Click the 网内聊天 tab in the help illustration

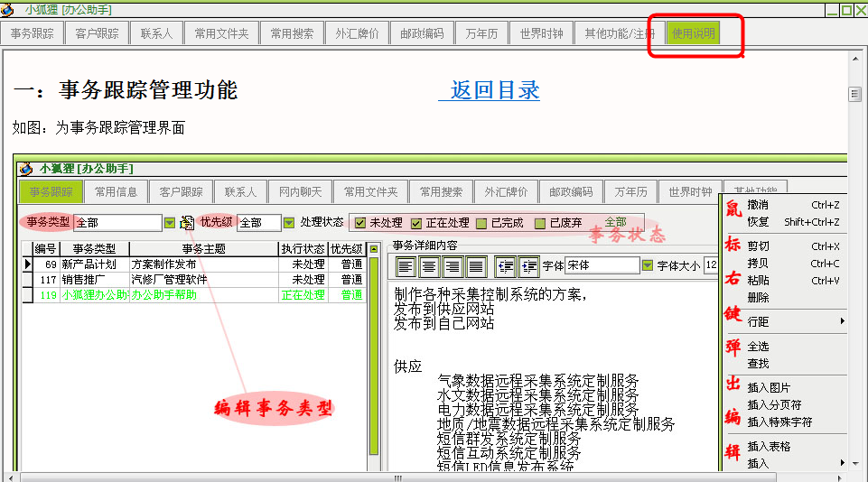300,191
